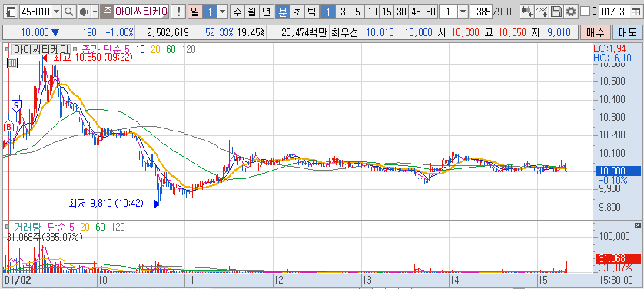Click small square before 거래량 legend
Image resolution: width=644 pixels, height=289 pixels.
(7, 226)
